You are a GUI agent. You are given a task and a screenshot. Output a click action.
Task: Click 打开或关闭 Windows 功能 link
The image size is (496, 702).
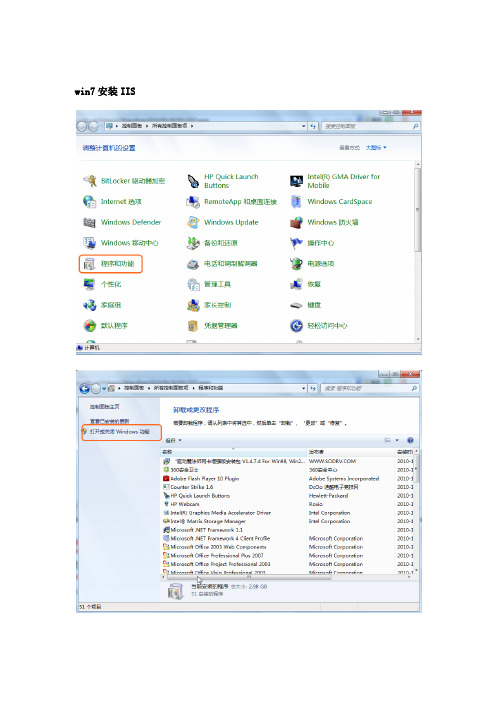pos(119,432)
